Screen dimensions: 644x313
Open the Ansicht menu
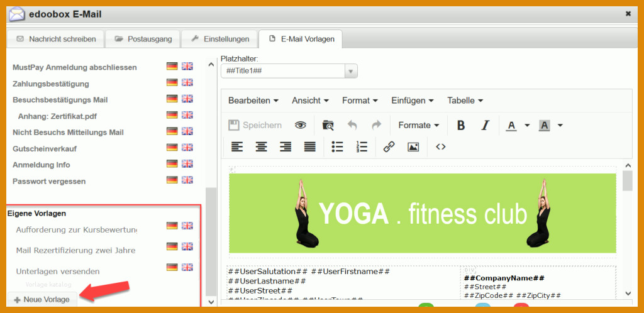click(310, 101)
